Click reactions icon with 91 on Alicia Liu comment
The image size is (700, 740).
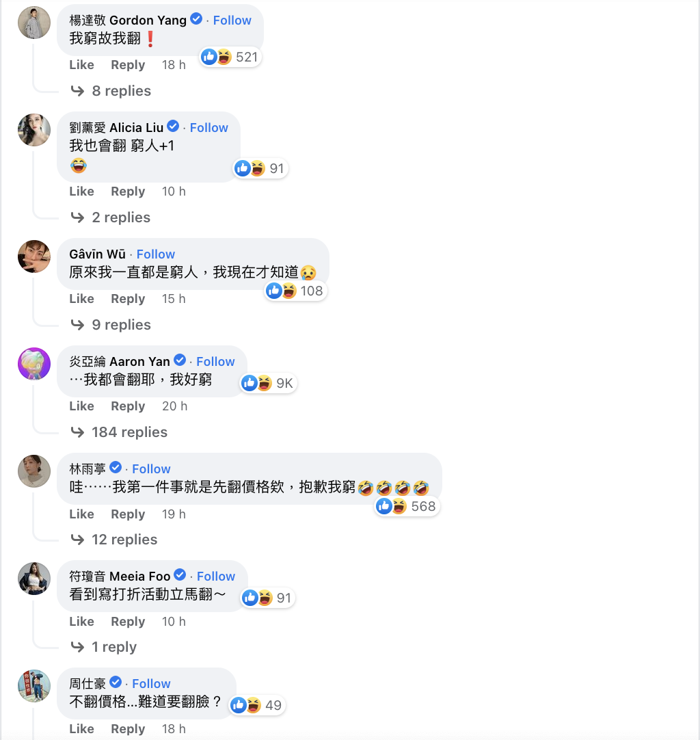pyautogui.click(x=260, y=168)
